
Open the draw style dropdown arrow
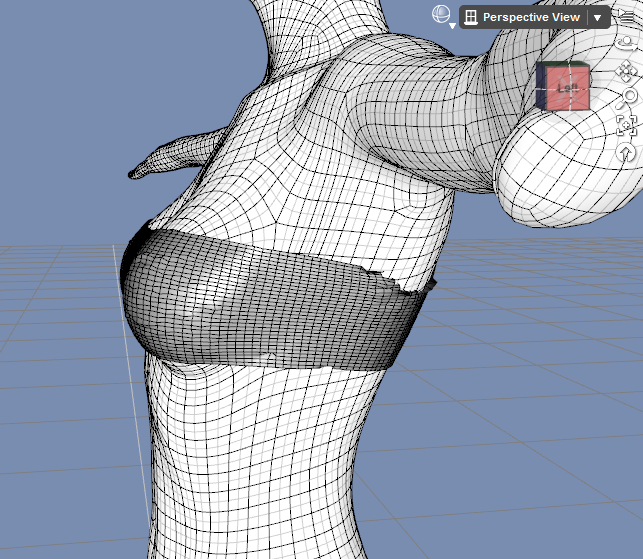coord(452,26)
